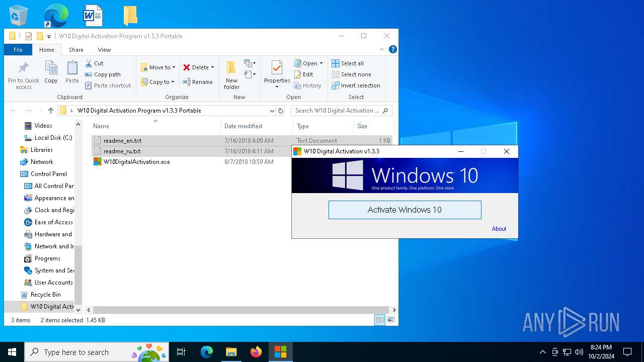
Task: Select the readme_en.txt file
Action: [122, 141]
